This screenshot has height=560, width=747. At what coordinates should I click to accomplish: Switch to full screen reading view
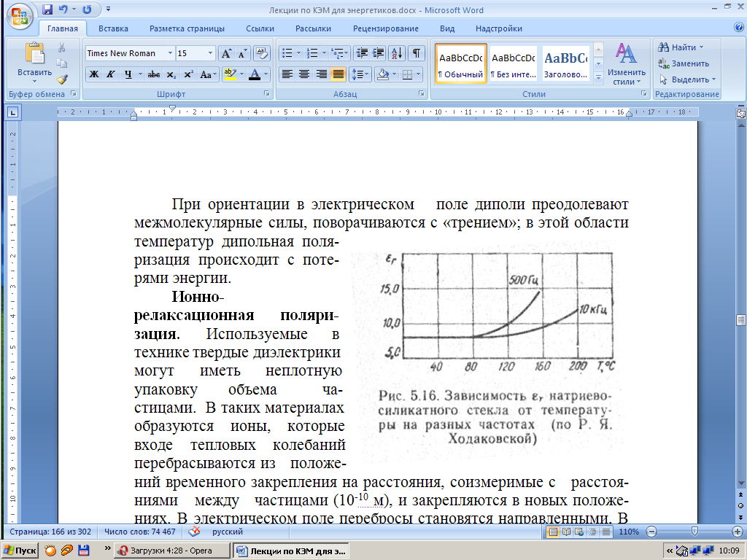[566, 532]
